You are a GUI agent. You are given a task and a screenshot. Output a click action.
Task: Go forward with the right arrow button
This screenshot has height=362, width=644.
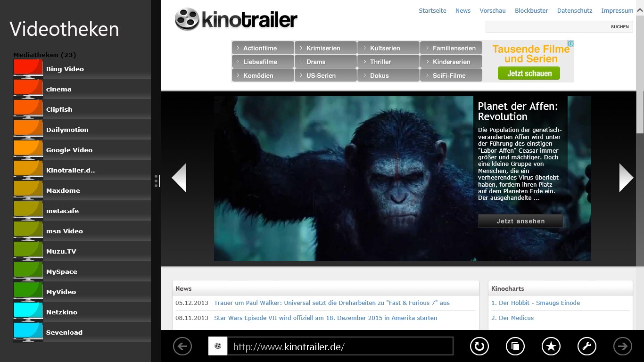tap(622, 346)
